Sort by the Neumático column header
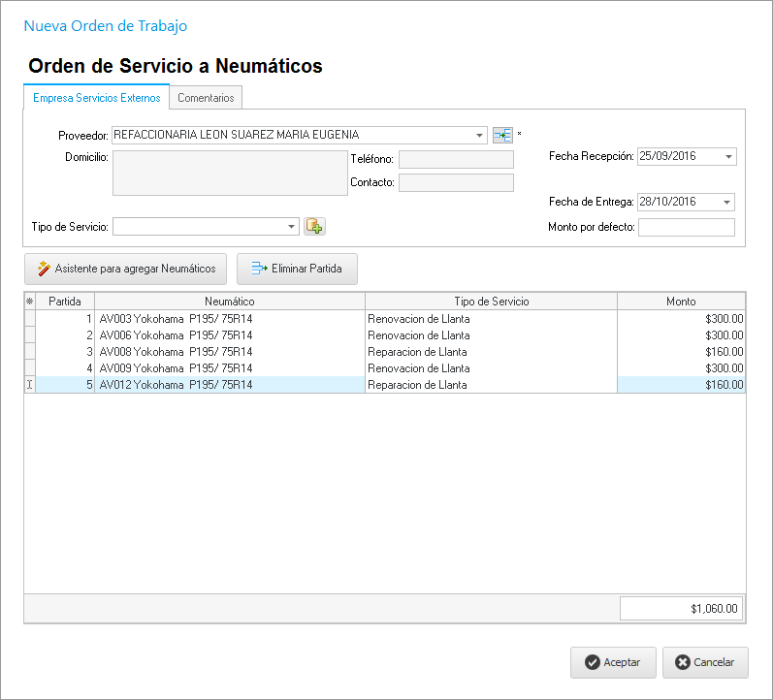The height and width of the screenshot is (700, 773). [229, 302]
